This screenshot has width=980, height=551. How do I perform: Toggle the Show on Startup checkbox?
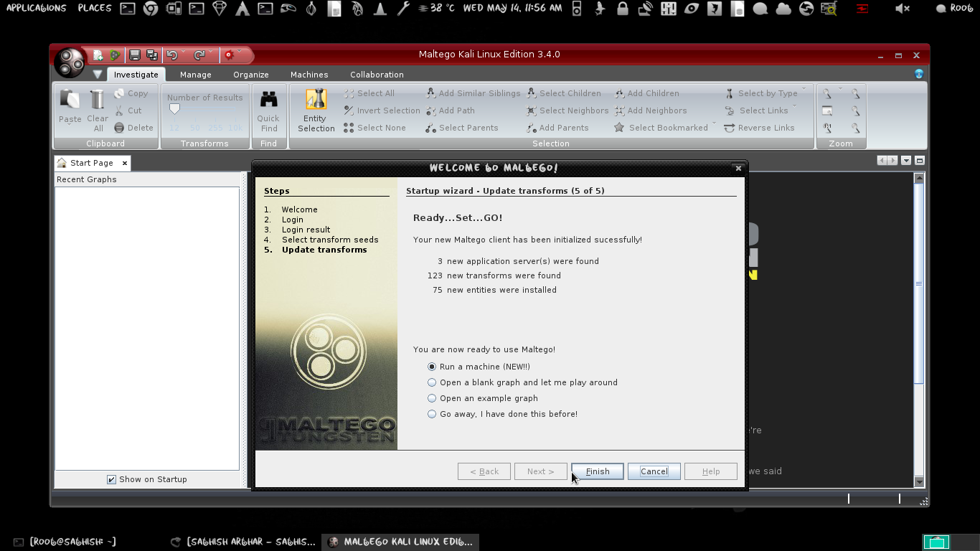(x=111, y=479)
